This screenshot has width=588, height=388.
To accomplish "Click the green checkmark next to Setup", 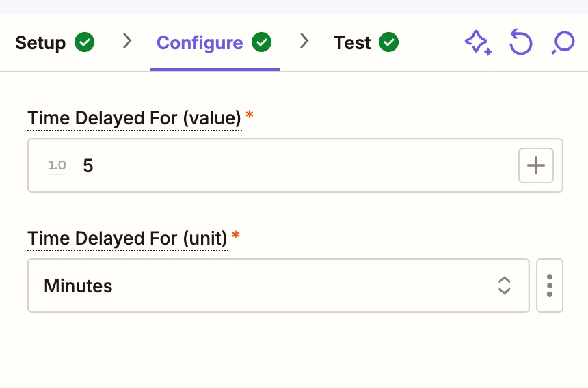I will coord(84,42).
